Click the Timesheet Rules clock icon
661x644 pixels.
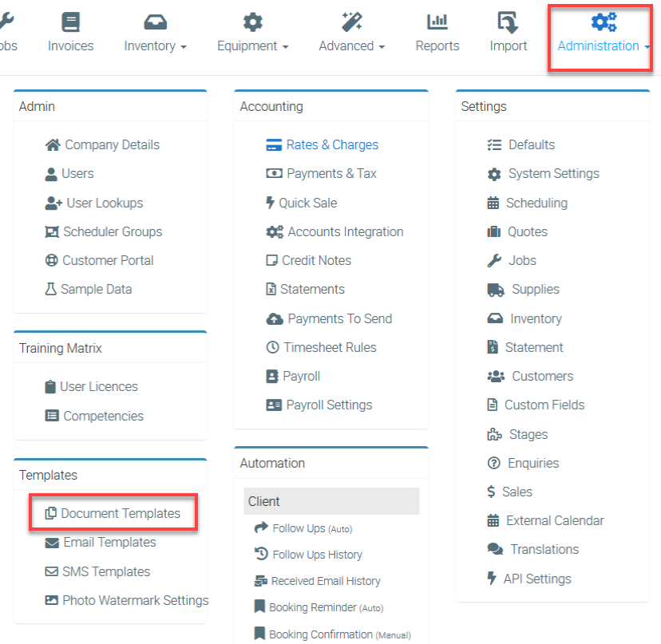coord(271,348)
